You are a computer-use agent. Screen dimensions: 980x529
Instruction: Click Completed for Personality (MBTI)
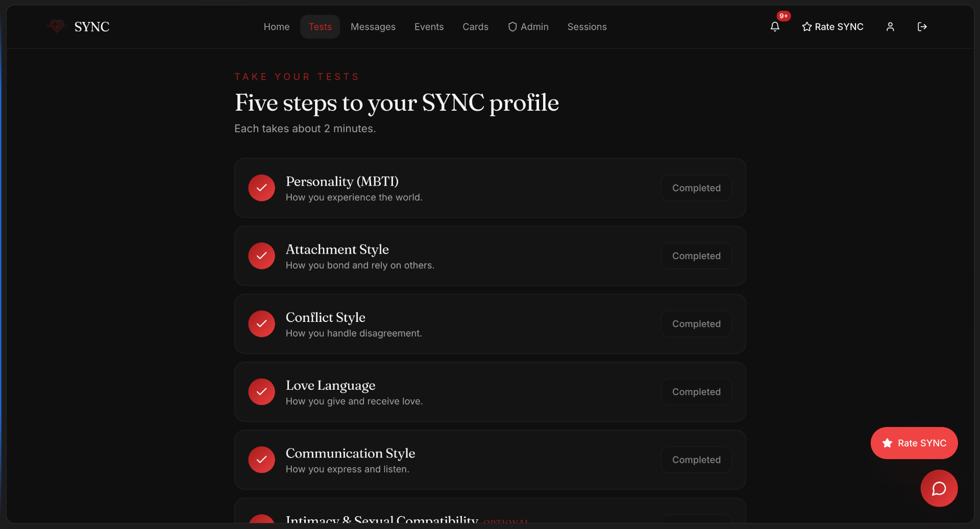click(x=696, y=188)
